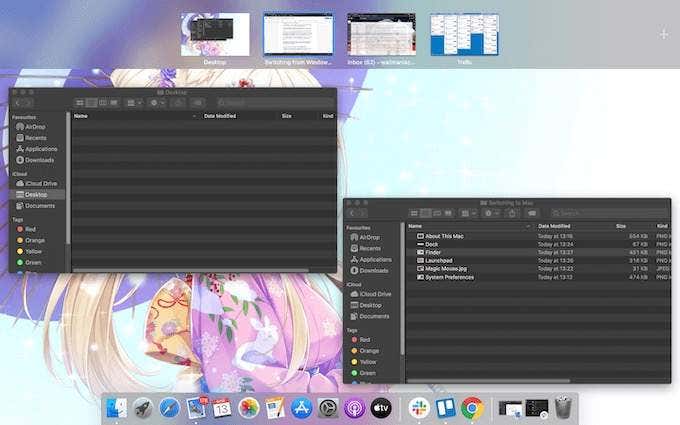680x425 pixels.
Task: Open Action gear menu in Switching to Mac window
Action: (x=491, y=213)
